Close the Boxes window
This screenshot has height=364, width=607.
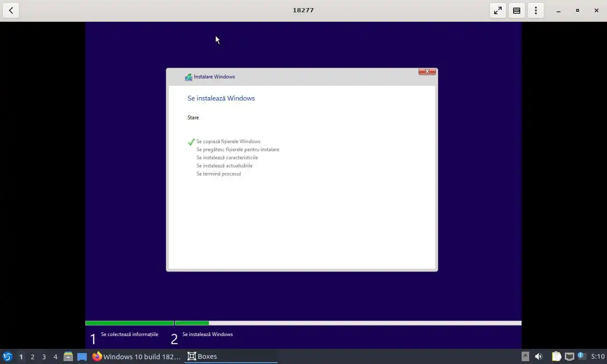coord(597,10)
